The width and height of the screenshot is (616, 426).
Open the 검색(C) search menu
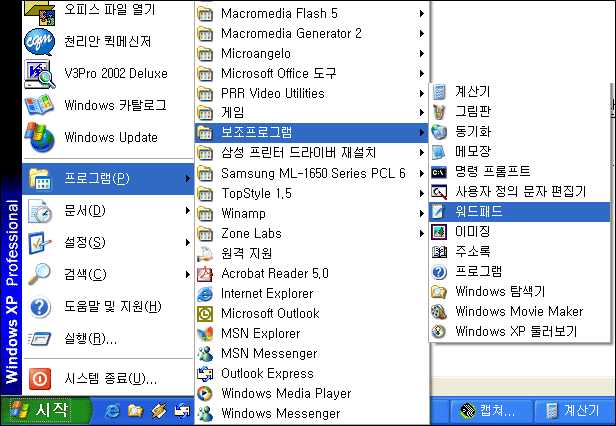tap(108, 275)
